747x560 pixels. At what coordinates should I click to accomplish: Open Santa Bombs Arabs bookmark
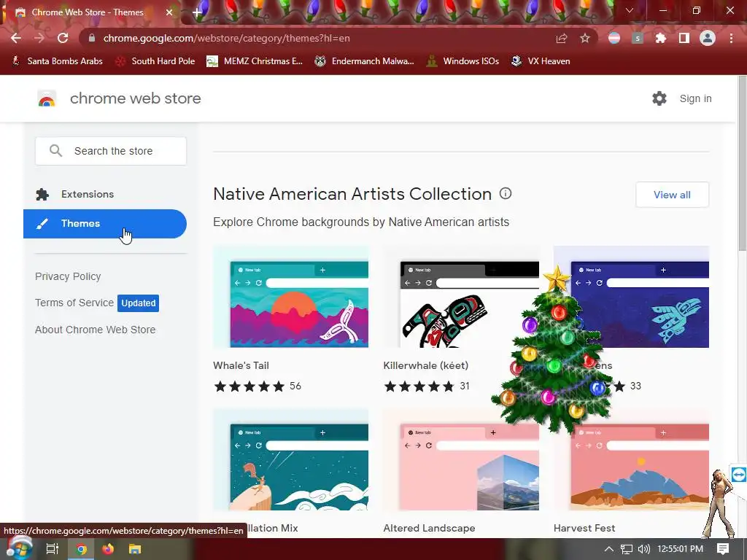(x=57, y=61)
